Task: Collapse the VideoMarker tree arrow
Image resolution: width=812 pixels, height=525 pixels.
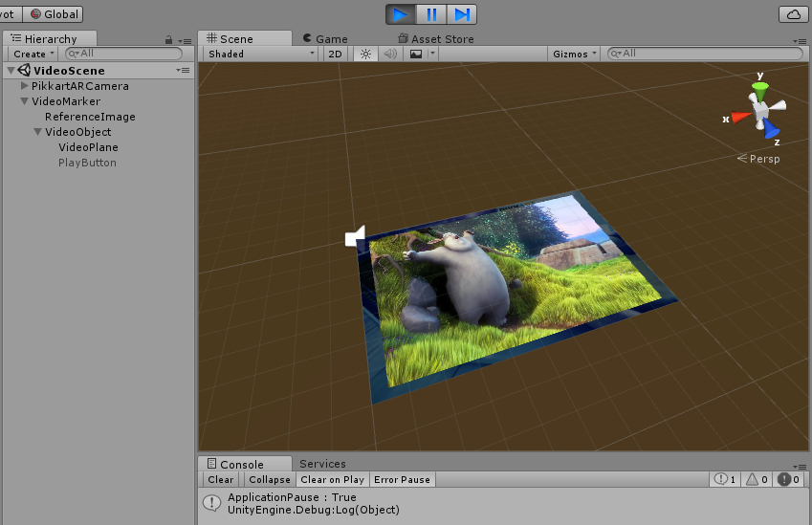Action: [24, 101]
